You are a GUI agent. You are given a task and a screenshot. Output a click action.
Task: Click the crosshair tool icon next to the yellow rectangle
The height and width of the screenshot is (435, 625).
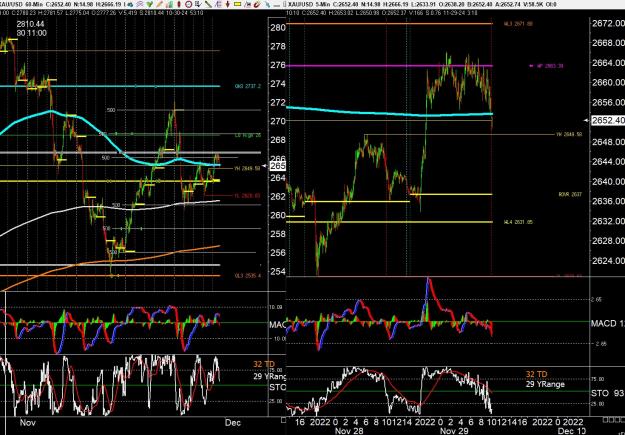247,4
